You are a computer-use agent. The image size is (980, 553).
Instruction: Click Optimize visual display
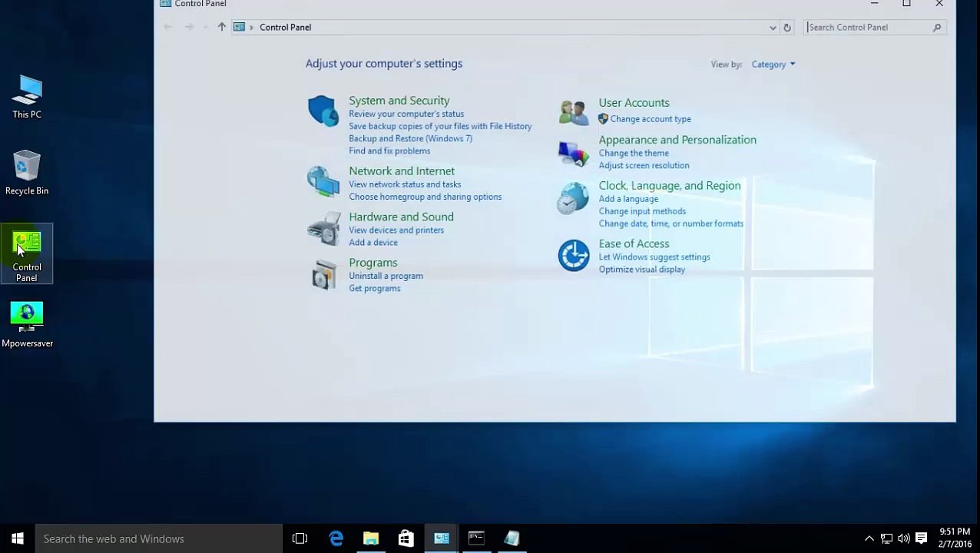(641, 270)
